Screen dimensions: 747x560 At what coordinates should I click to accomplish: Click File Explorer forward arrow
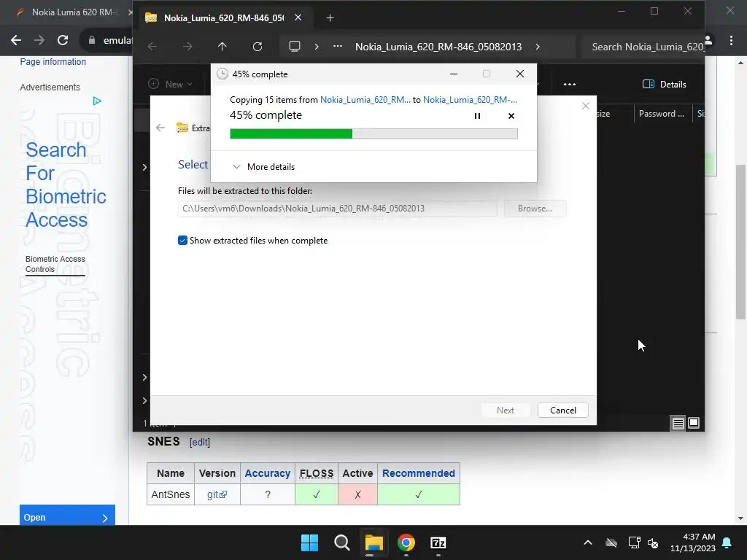187,46
